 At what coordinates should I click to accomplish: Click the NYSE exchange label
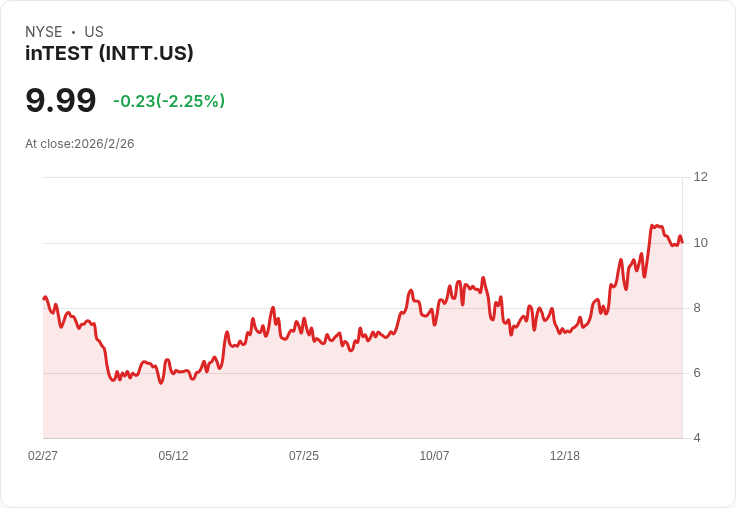(x=44, y=32)
